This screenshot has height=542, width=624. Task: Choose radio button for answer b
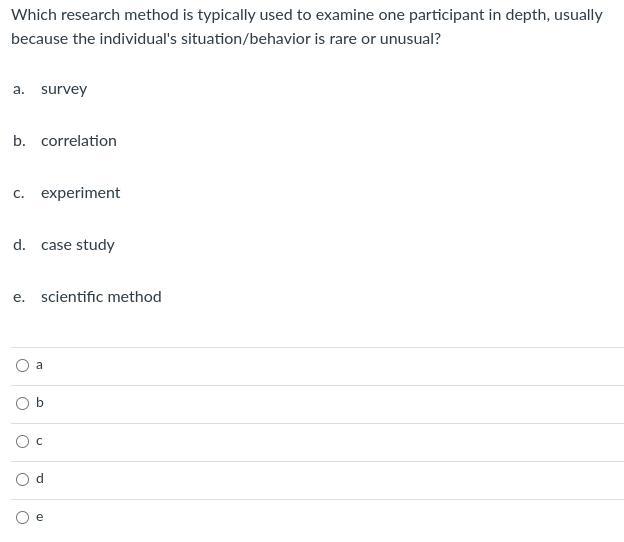click(22, 403)
